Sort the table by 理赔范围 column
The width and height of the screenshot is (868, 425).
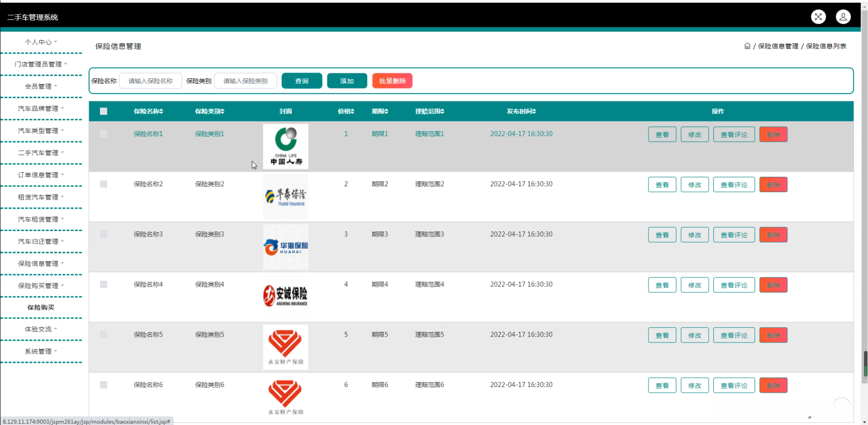pyautogui.click(x=430, y=111)
